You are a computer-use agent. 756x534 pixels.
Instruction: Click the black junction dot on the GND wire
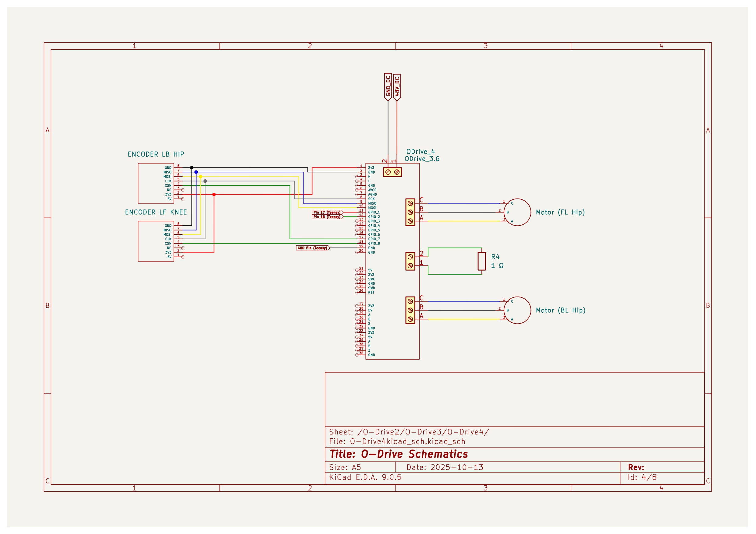[x=192, y=168]
